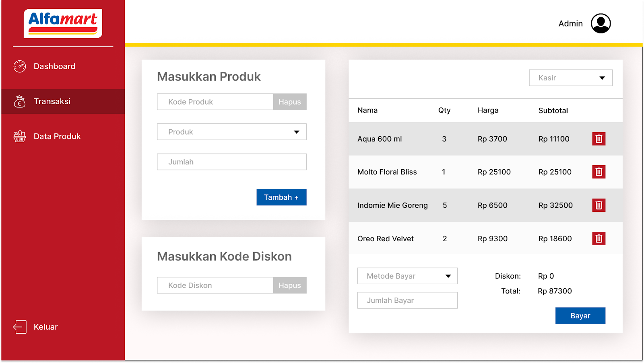Remove Oreo Red Velvet with trash icon

599,238
